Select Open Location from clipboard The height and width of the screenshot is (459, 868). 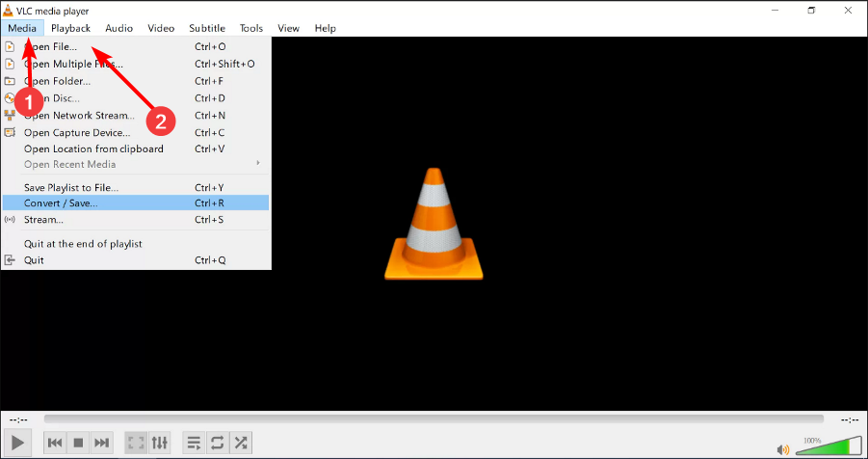[x=136, y=149]
